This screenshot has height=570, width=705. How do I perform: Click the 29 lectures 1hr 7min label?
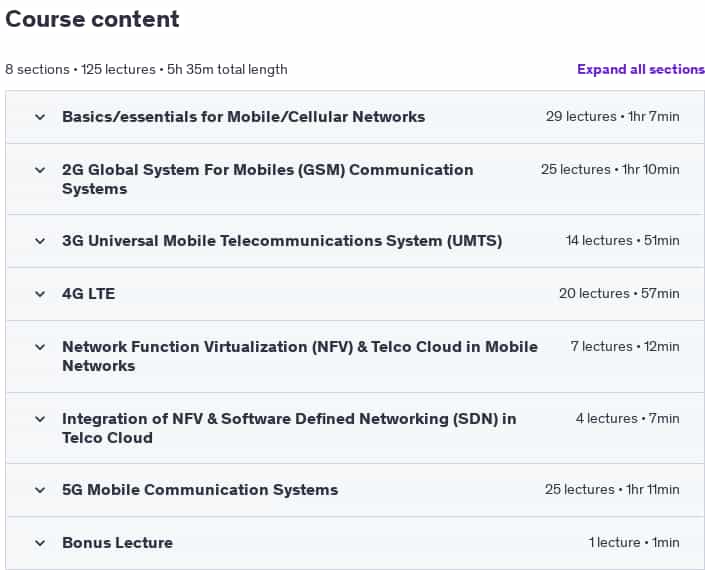(612, 116)
